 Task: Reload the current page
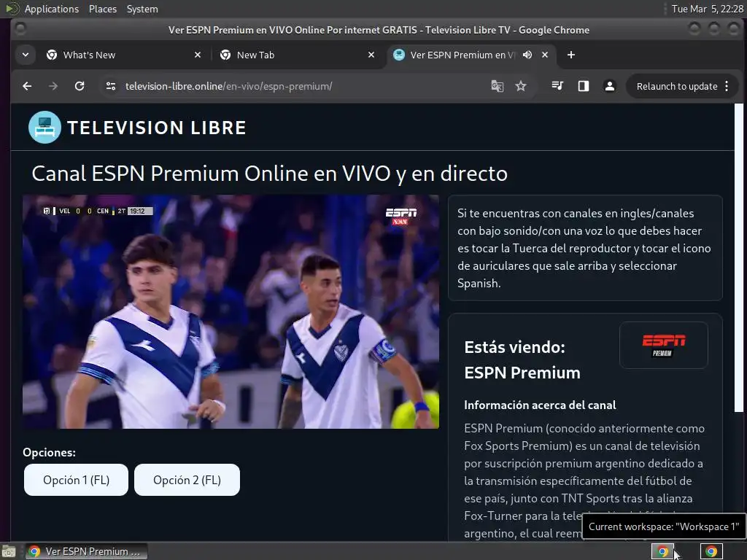click(x=80, y=86)
